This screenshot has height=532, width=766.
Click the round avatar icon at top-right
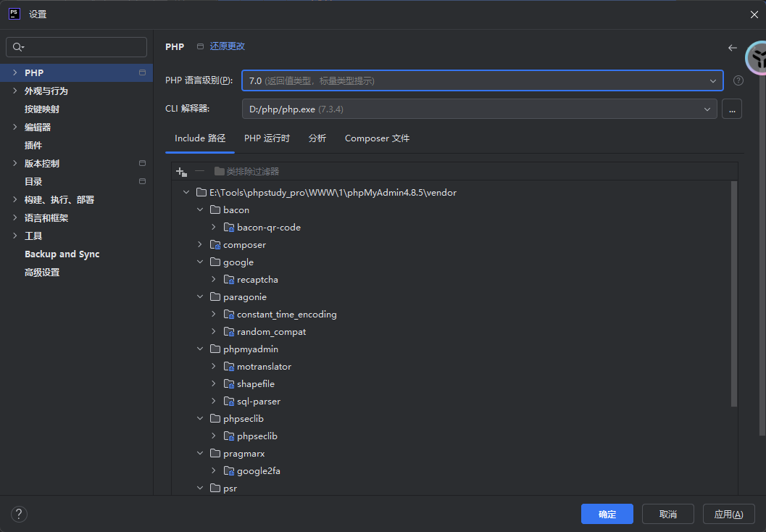[756, 58]
